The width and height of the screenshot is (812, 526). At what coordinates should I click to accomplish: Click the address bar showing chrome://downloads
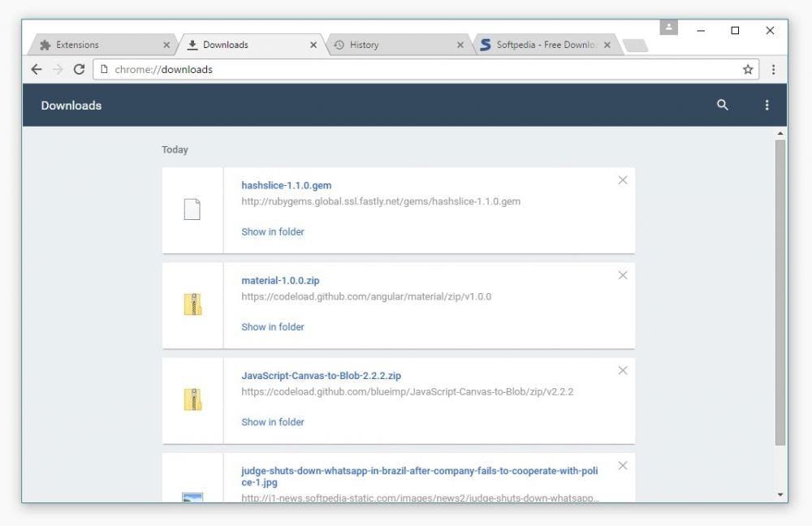325,70
